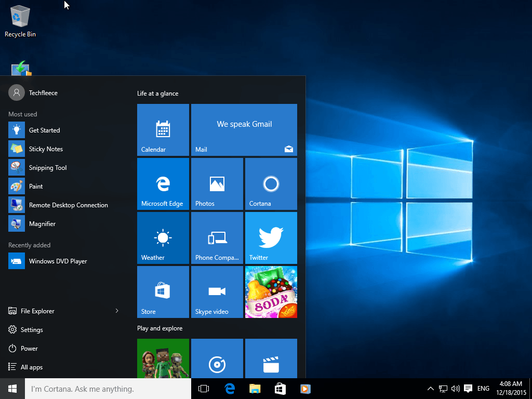Image resolution: width=532 pixels, height=399 pixels.
Task: Open the Skype video tile
Action: tap(217, 292)
